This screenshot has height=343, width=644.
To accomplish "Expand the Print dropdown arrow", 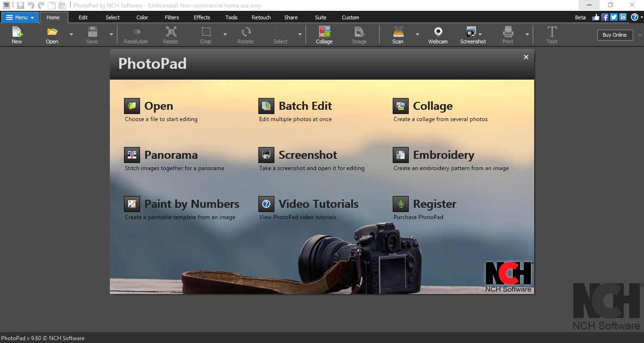I will coord(527,34).
